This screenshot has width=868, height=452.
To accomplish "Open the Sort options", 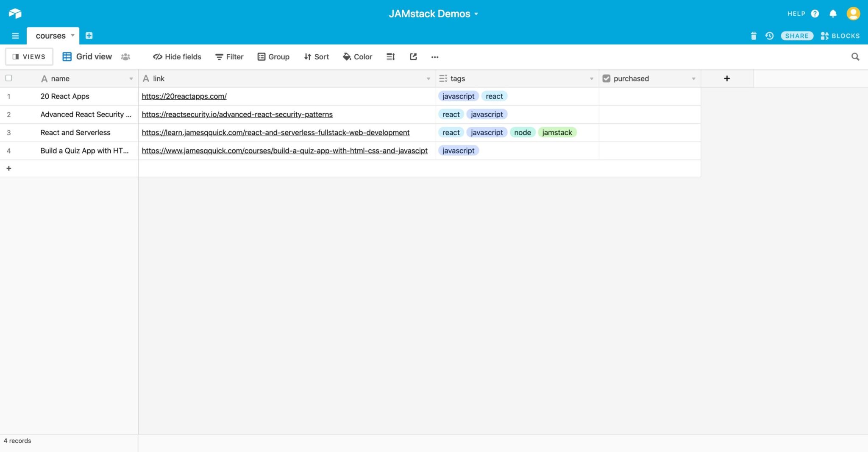I will click(x=316, y=56).
